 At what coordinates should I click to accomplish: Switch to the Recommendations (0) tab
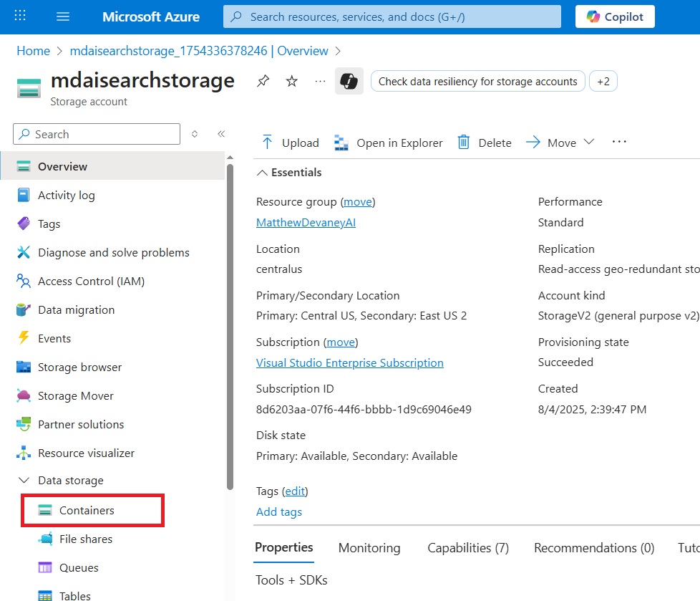click(x=594, y=548)
